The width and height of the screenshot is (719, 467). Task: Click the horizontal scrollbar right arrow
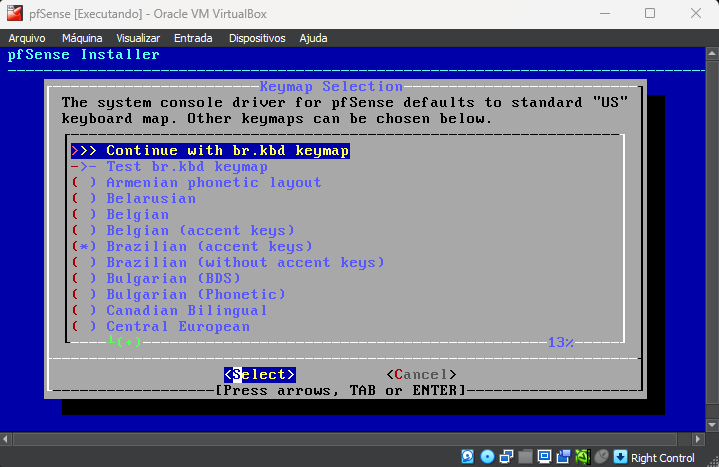(x=698, y=439)
